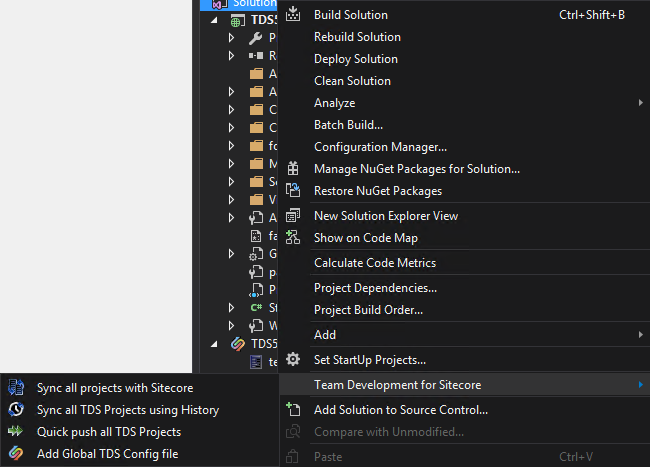Click the Sync all projects with Sitecore icon
The height and width of the screenshot is (467, 650).
[x=16, y=387]
